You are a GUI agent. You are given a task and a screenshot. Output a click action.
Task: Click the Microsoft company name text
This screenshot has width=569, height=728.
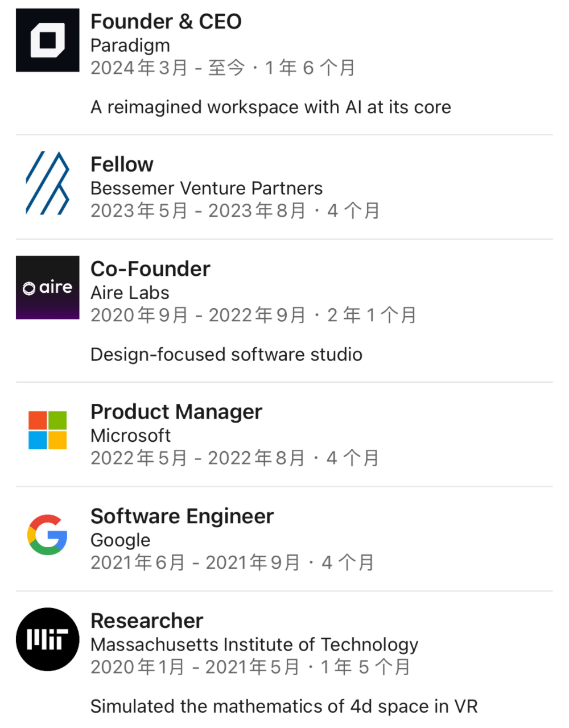(130, 436)
